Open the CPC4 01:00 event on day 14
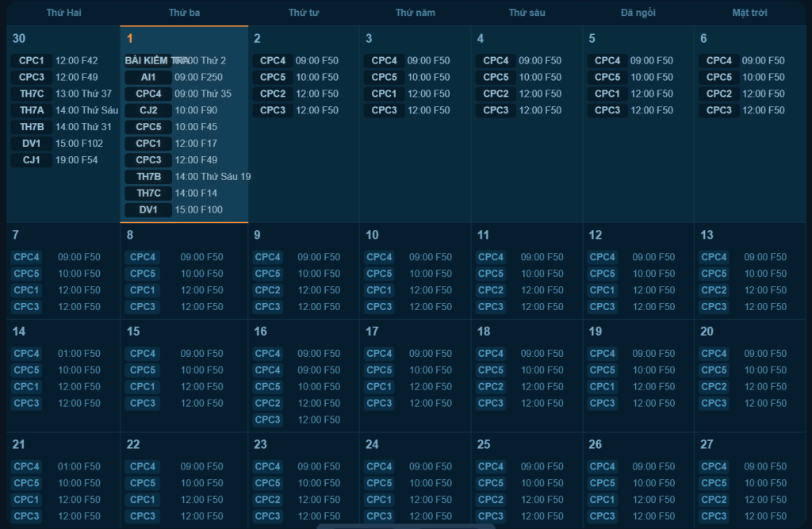Viewport: 812px width, 529px height. click(26, 354)
